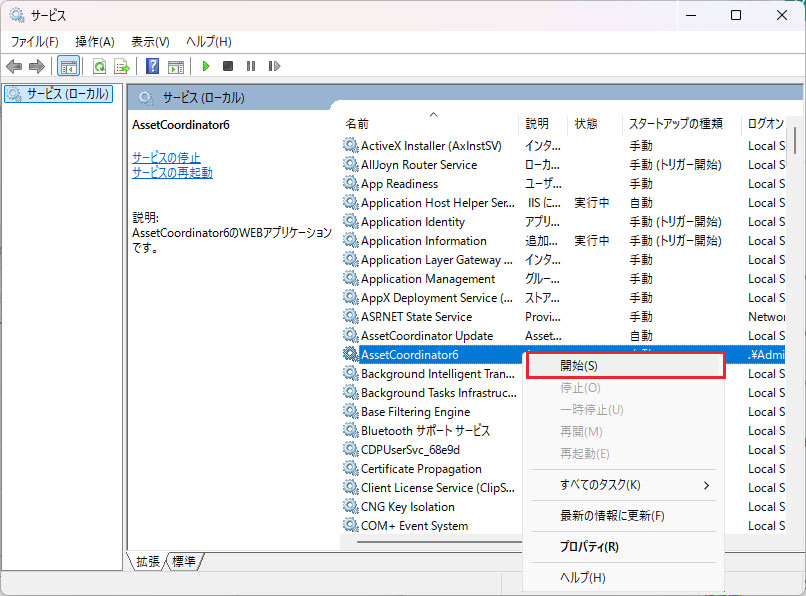Click the サービスの停止 link

(x=166, y=158)
